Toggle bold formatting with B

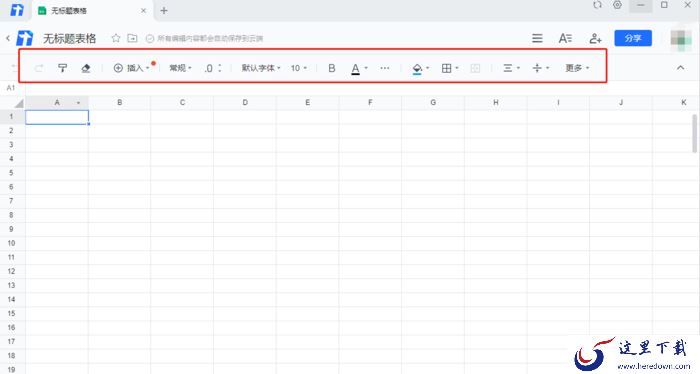[x=332, y=68]
